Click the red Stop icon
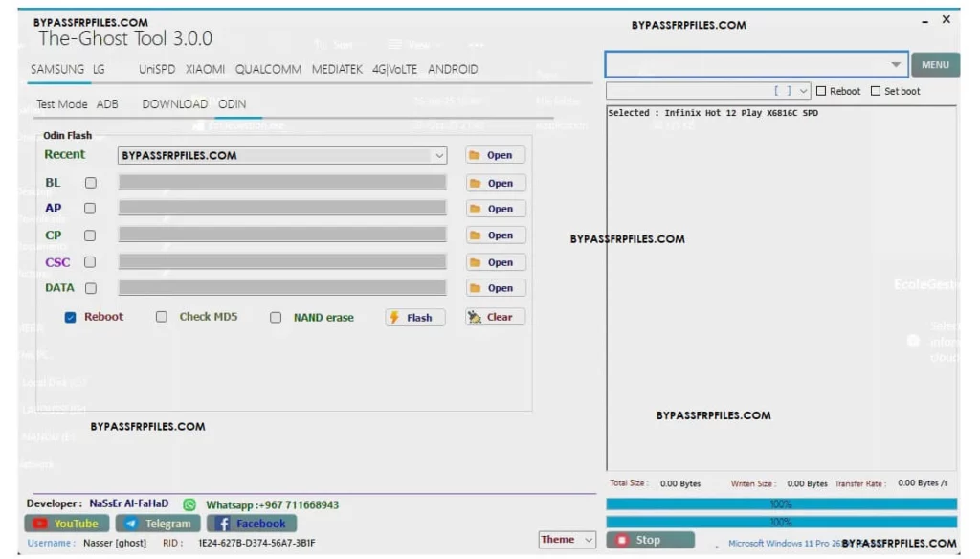The height and width of the screenshot is (559, 980). 622,540
